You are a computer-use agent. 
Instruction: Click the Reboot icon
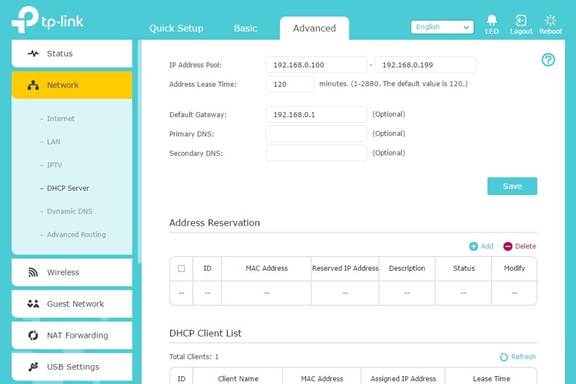pyautogui.click(x=550, y=20)
